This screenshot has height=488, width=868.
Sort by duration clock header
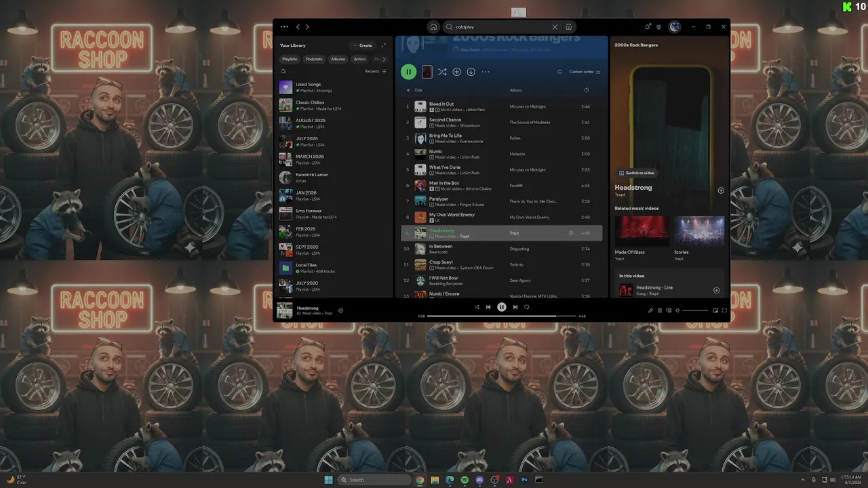pyautogui.click(x=587, y=90)
